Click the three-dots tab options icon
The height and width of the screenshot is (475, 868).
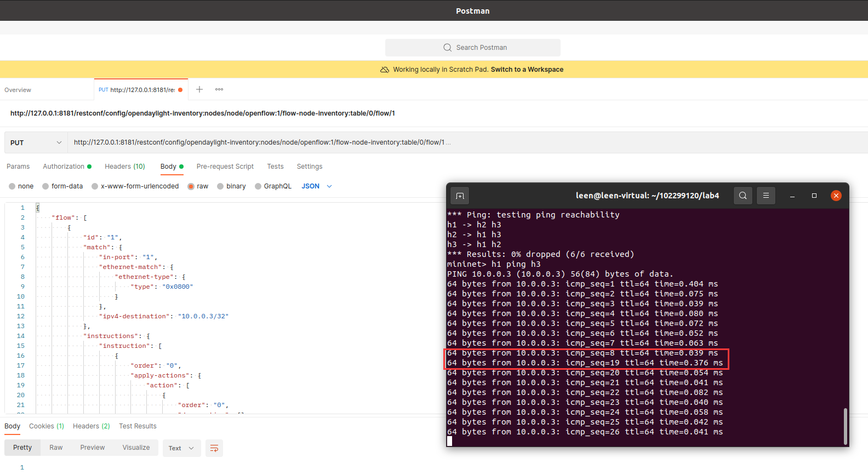219,89
